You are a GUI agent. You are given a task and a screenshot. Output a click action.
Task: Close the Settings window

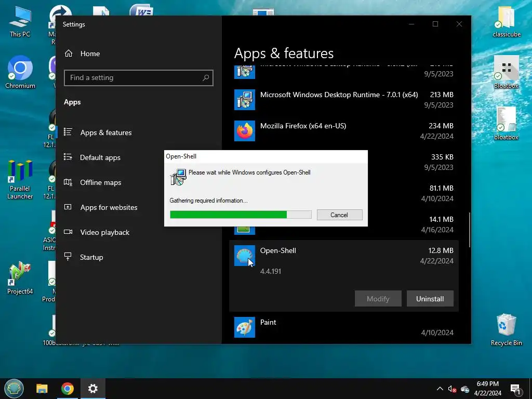459,24
